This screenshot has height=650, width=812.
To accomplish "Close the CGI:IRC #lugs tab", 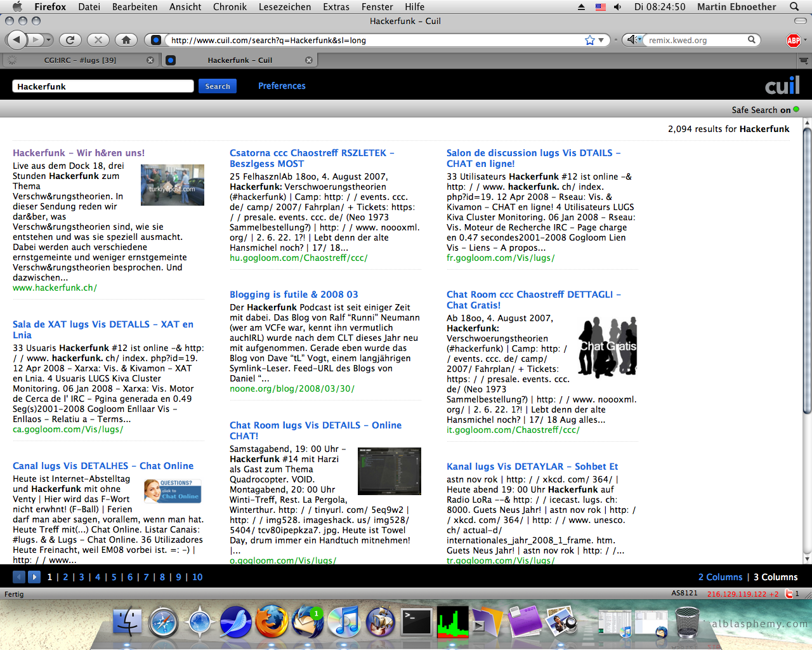I will coord(150,60).
